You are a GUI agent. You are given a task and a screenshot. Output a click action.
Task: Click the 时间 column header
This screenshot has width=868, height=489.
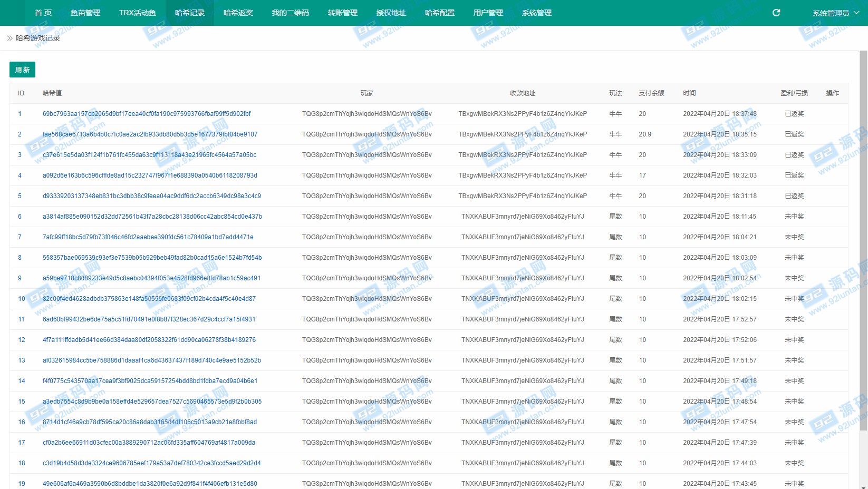(689, 93)
